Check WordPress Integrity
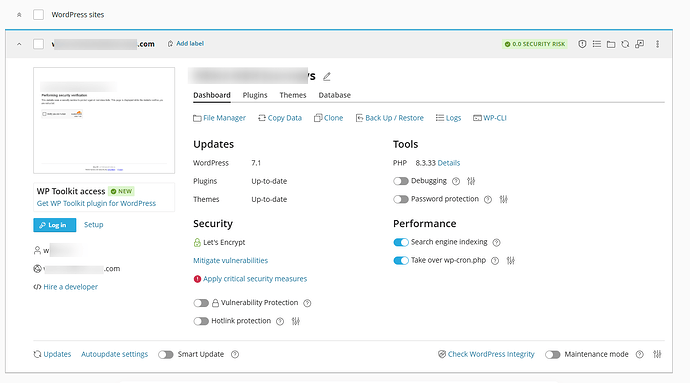690x383 pixels. [486, 354]
